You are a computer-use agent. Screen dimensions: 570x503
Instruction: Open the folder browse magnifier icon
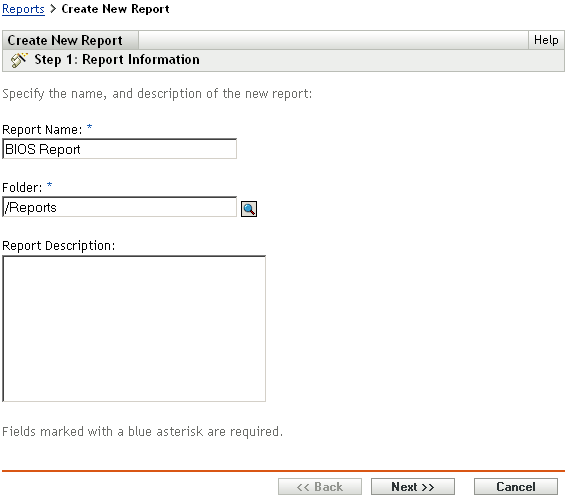click(249, 209)
